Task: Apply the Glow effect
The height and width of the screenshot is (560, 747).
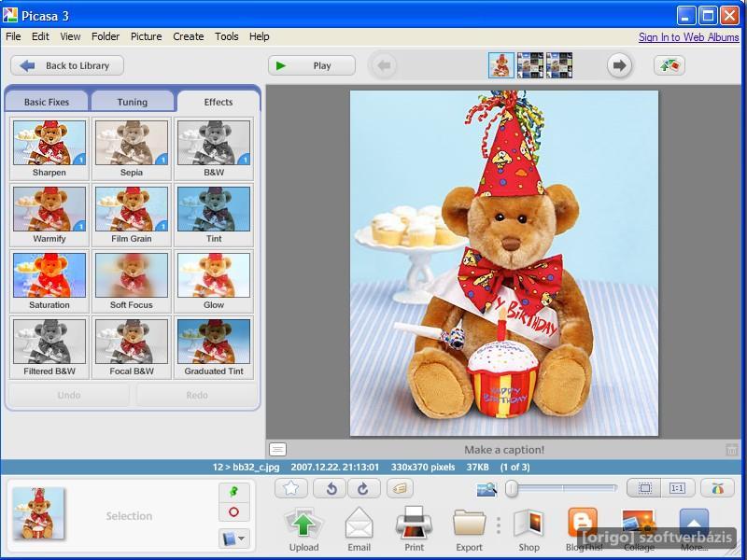Action: point(214,281)
